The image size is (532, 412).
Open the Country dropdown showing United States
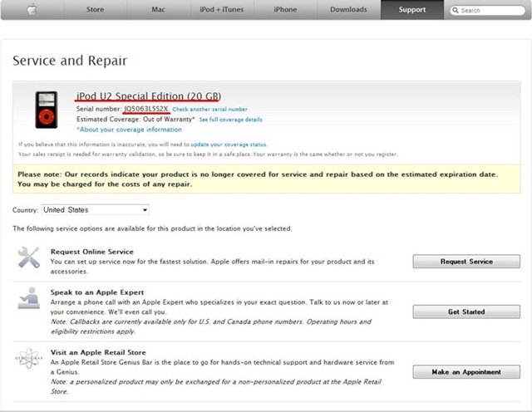coord(95,210)
